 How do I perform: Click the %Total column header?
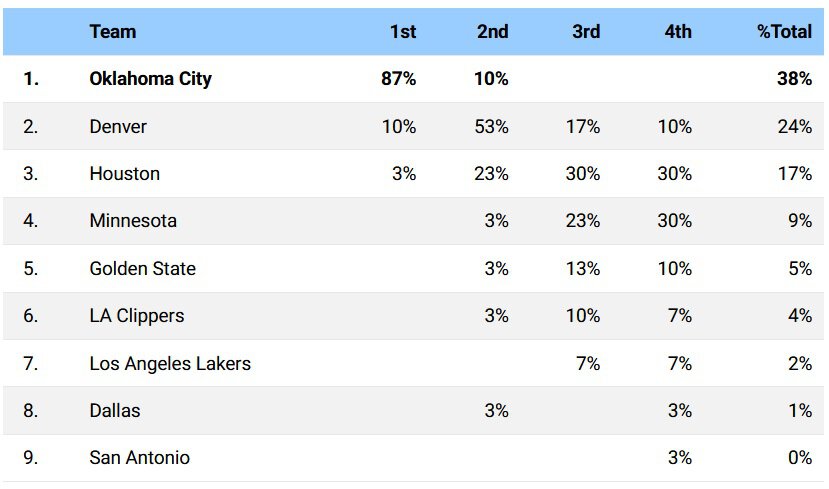pos(784,32)
